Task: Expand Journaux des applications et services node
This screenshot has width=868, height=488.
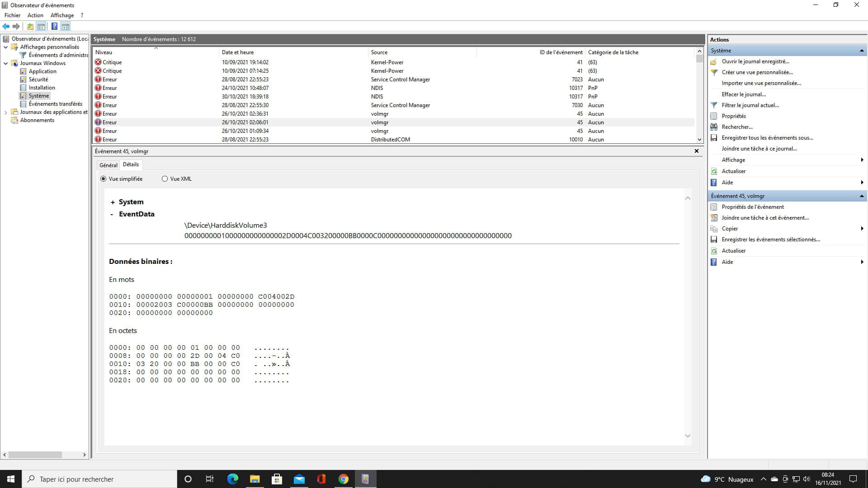Action: tap(5, 112)
